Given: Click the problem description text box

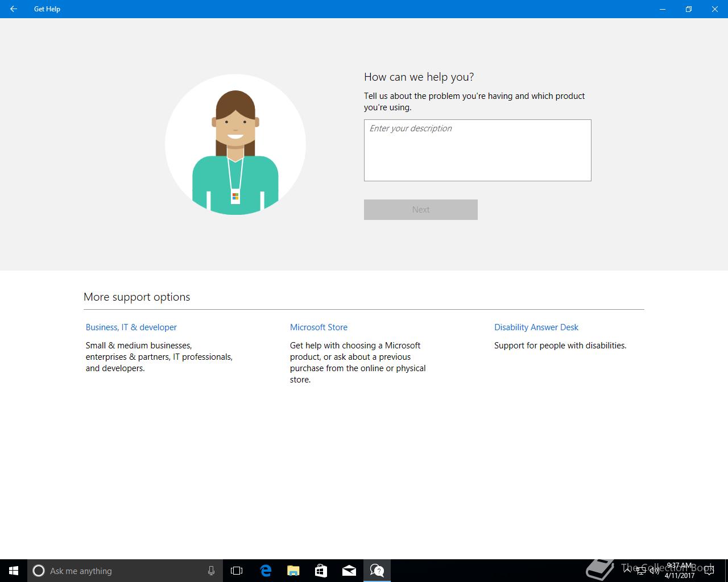Looking at the screenshot, I should point(477,150).
